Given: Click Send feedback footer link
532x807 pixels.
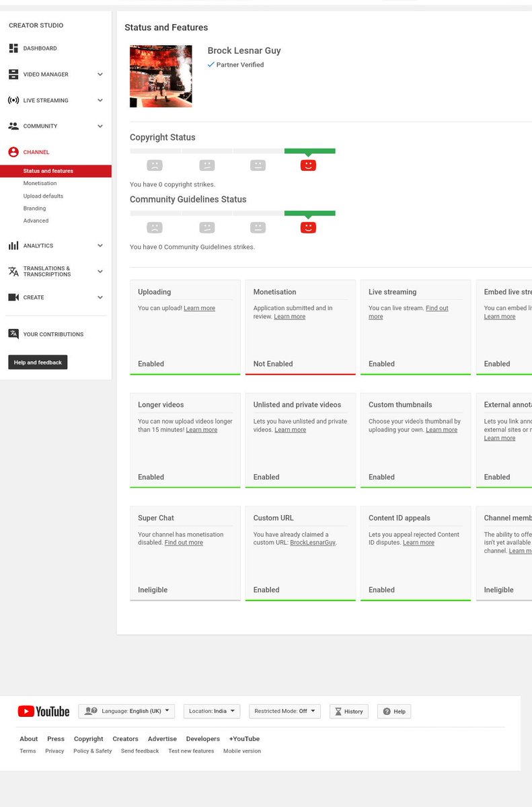Looking at the screenshot, I should (140, 751).
